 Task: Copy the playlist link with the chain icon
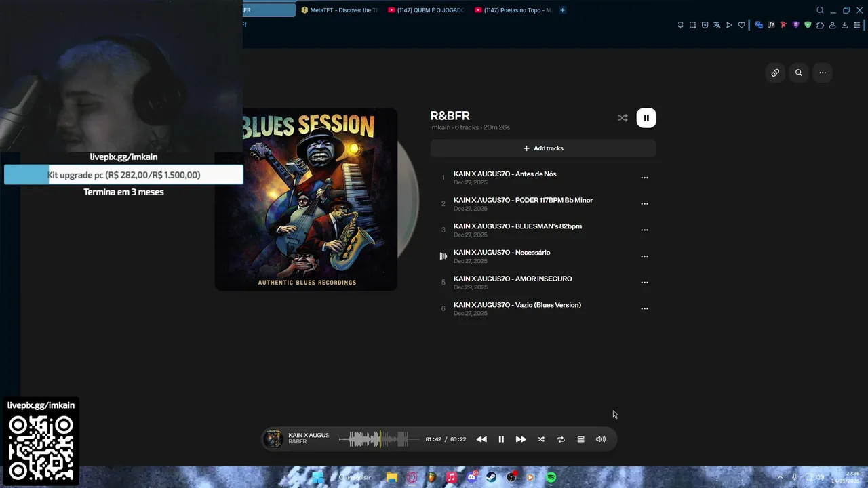pyautogui.click(x=775, y=73)
